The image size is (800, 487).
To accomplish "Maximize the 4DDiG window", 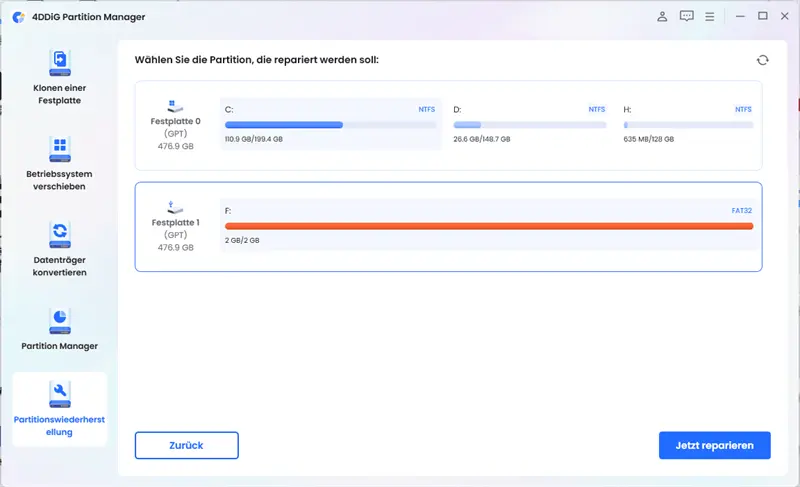I will tap(763, 16).
